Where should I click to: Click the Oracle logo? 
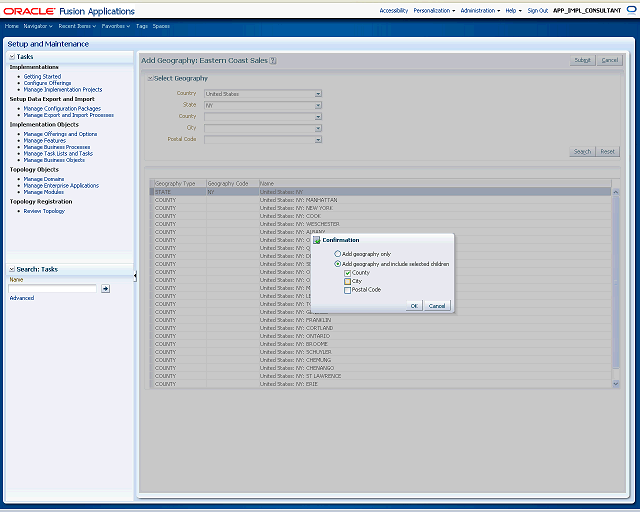(29, 11)
